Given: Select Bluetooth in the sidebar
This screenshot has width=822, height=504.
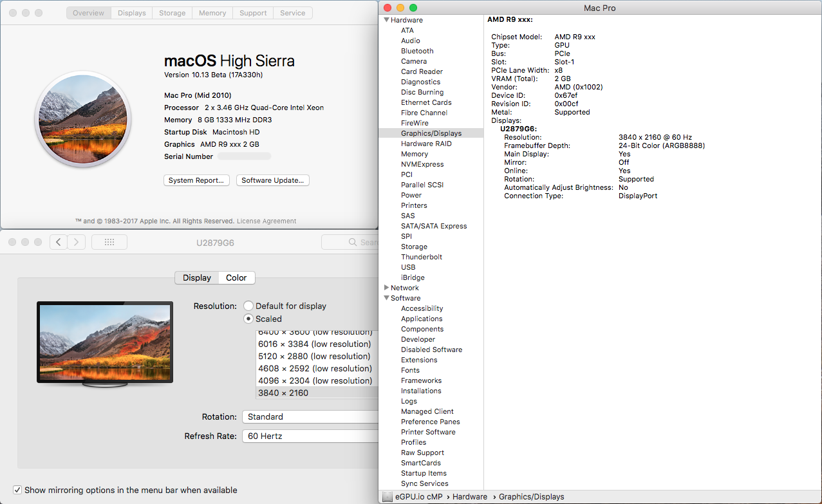Looking at the screenshot, I should [417, 51].
